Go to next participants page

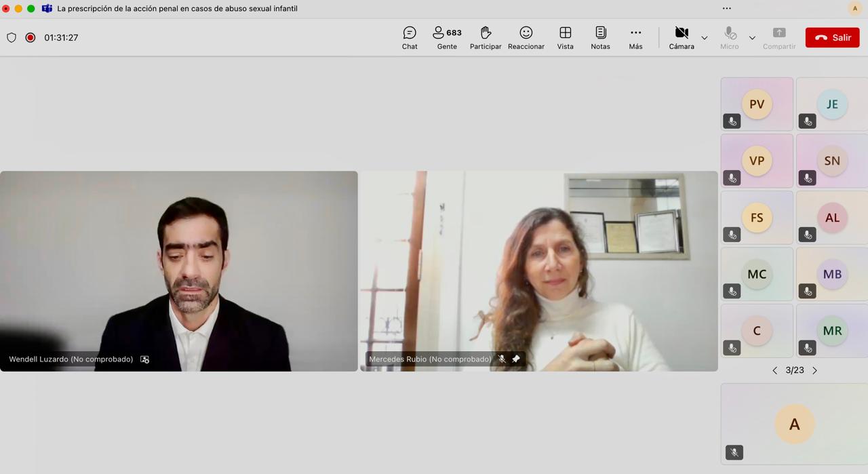coord(814,370)
